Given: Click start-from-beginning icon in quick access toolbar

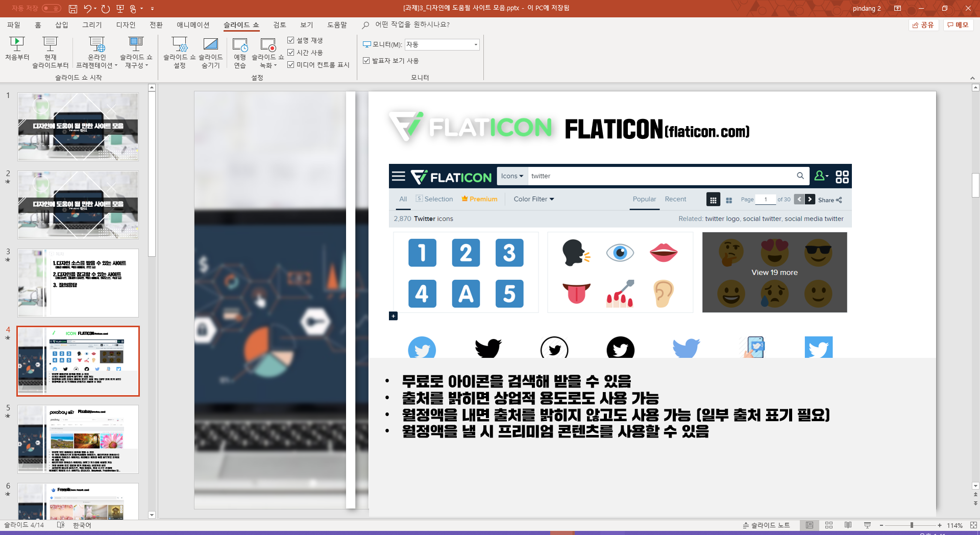Looking at the screenshot, I should (120, 9).
